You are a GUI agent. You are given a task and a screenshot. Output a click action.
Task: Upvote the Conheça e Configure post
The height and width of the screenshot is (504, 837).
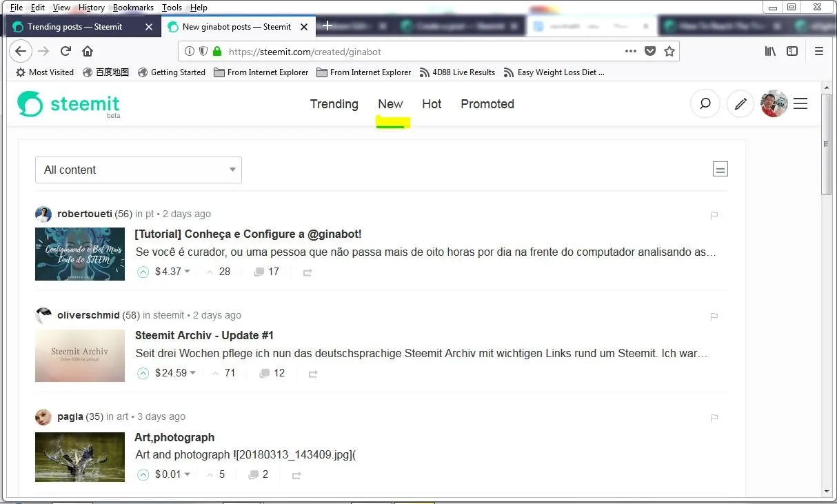pyautogui.click(x=143, y=272)
